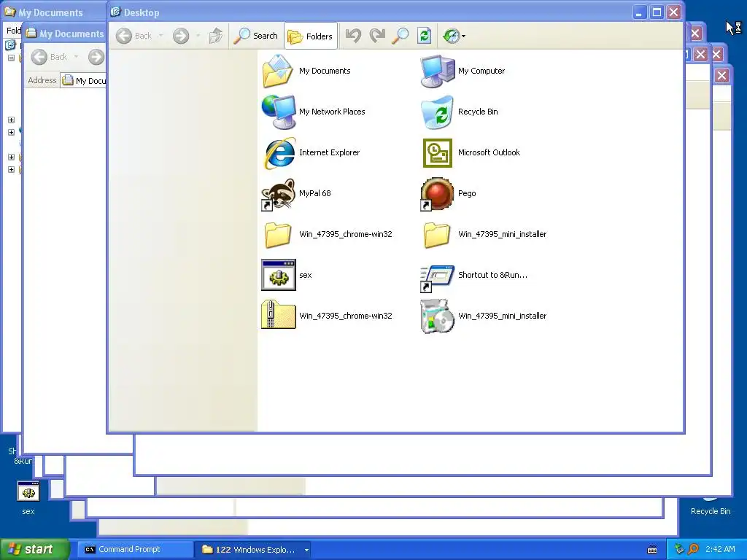
Task: Click the Search button in the Desktop toolbar
Action: [255, 36]
